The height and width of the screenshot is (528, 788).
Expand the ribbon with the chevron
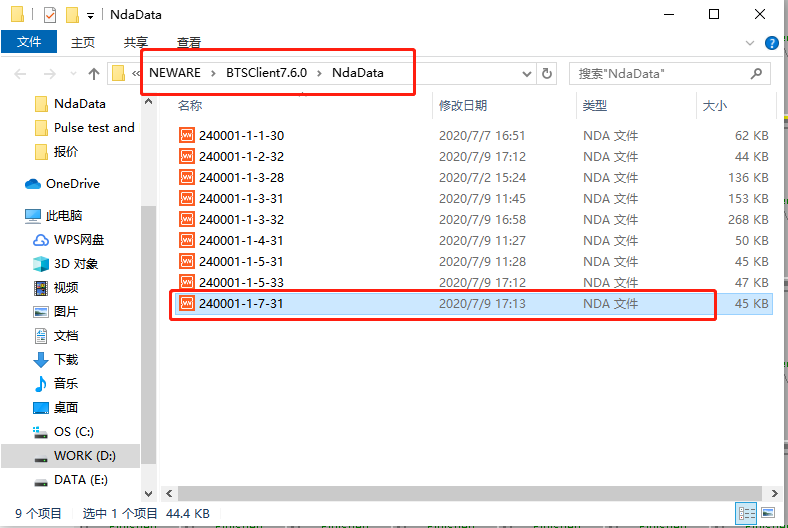[x=750, y=43]
